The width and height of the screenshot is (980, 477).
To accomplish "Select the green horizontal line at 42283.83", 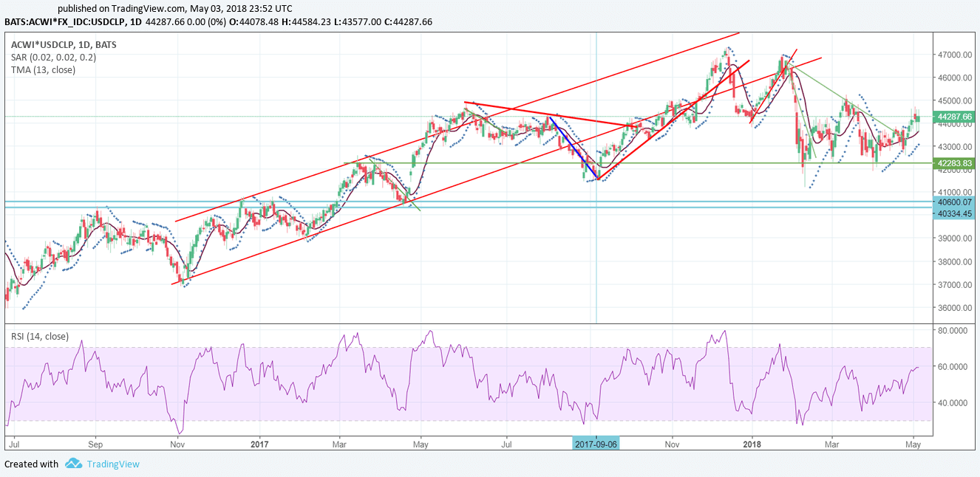I will 639,163.
